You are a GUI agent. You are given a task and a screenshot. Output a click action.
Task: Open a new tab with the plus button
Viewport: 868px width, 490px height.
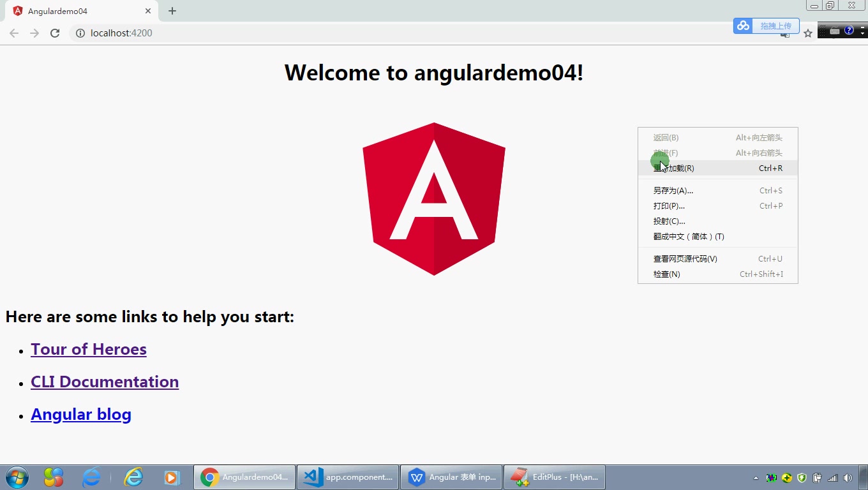click(x=172, y=11)
